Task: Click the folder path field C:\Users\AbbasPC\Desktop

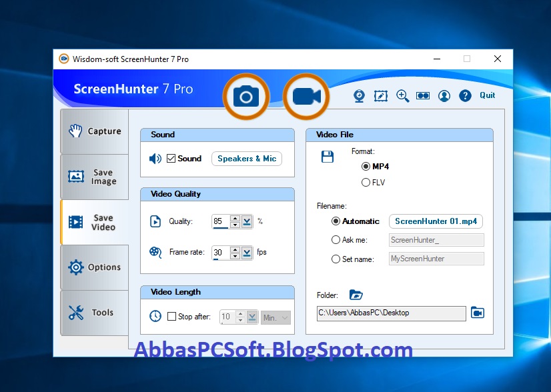Action: click(x=392, y=313)
